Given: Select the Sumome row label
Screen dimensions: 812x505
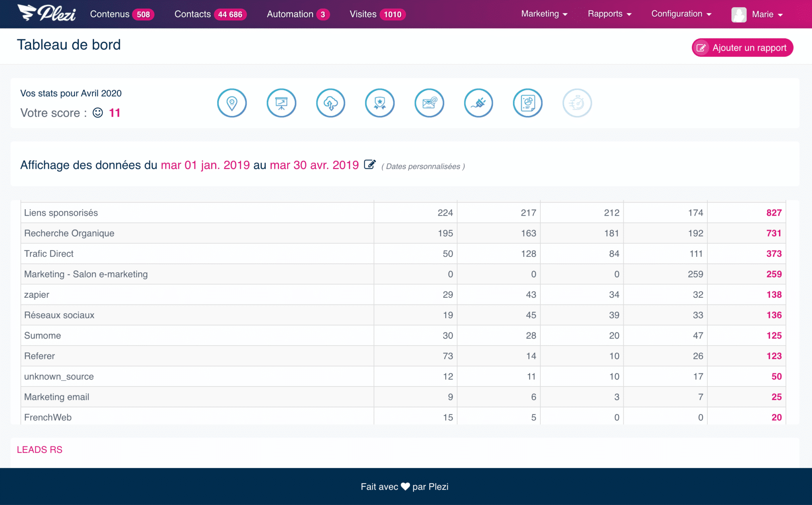Looking at the screenshot, I should point(42,336).
